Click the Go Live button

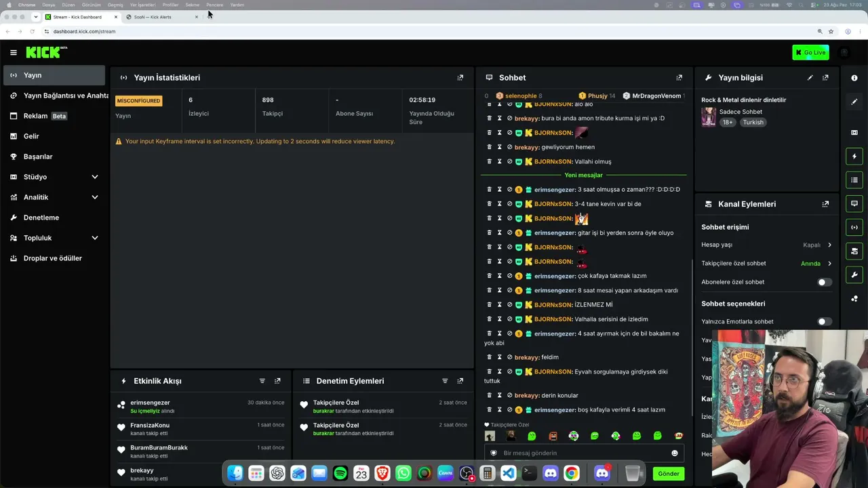[x=810, y=52]
